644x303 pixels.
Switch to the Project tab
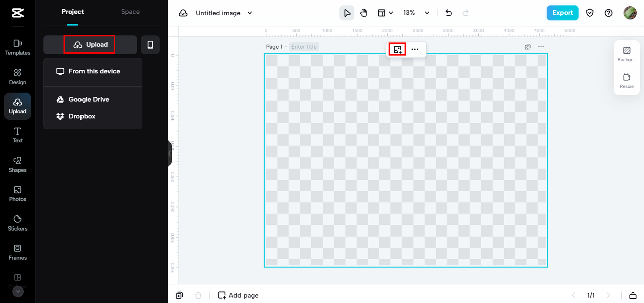72,12
